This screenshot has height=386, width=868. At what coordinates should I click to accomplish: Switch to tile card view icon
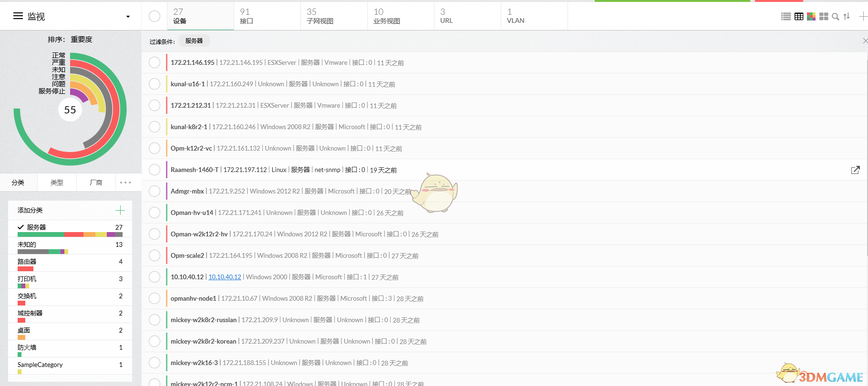[x=824, y=17]
